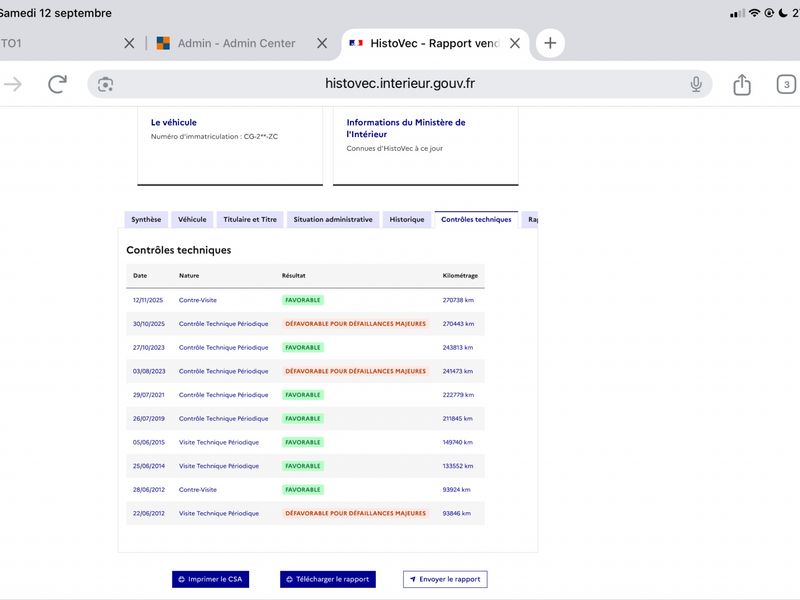Close the HistoVec tab

pyautogui.click(x=515, y=43)
